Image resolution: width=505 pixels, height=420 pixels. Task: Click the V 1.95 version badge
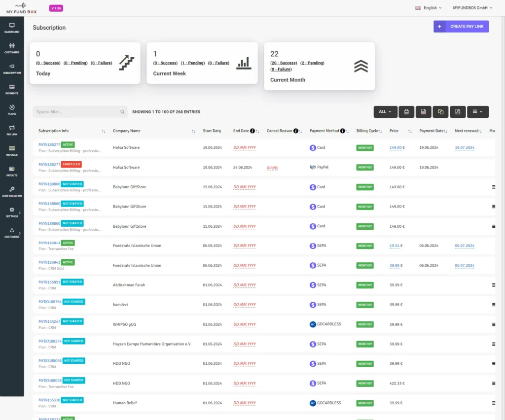coord(56,8)
